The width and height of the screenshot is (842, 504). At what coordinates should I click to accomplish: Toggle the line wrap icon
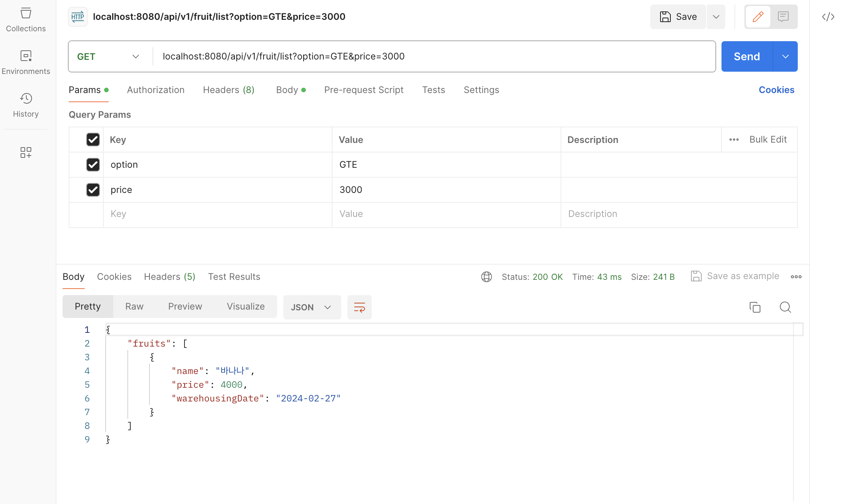click(359, 307)
